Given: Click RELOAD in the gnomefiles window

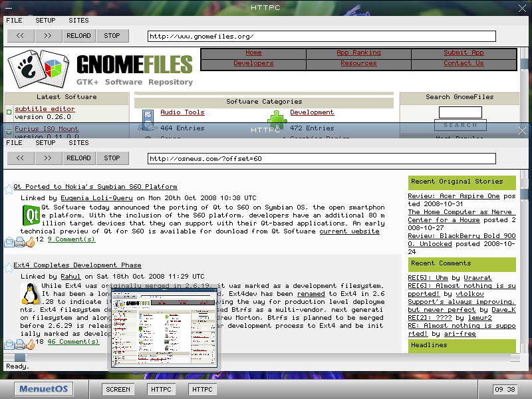Looking at the screenshot, I should click(78, 36).
